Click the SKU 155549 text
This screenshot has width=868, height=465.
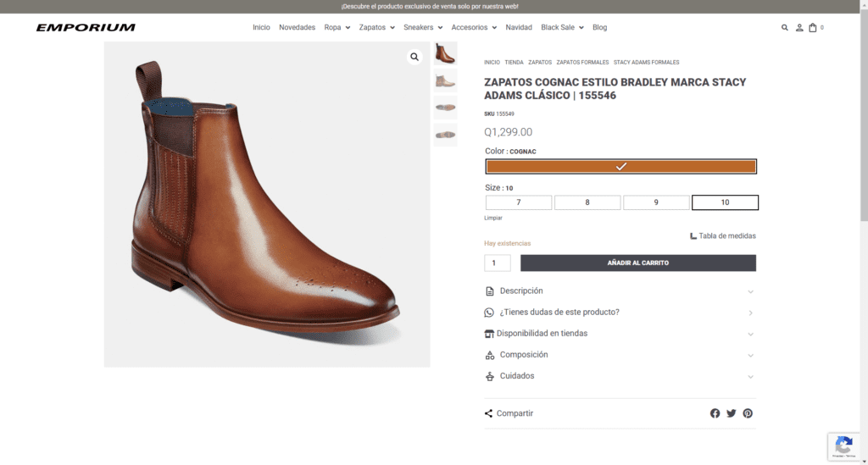tap(498, 113)
